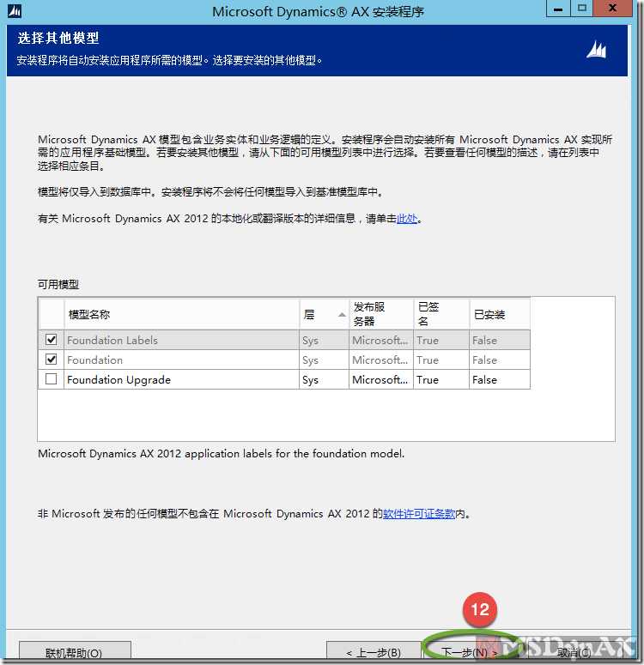
Task: Proceed with 下一步(N) button
Action: point(469,652)
